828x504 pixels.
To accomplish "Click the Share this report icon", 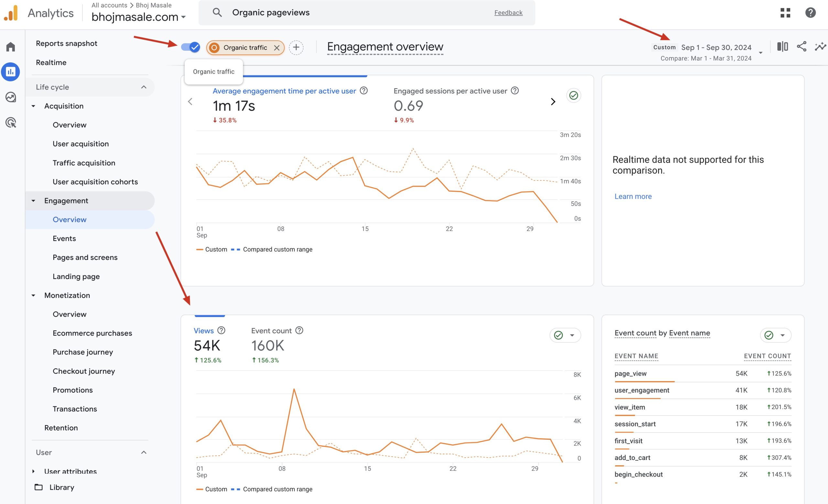I will 801,47.
